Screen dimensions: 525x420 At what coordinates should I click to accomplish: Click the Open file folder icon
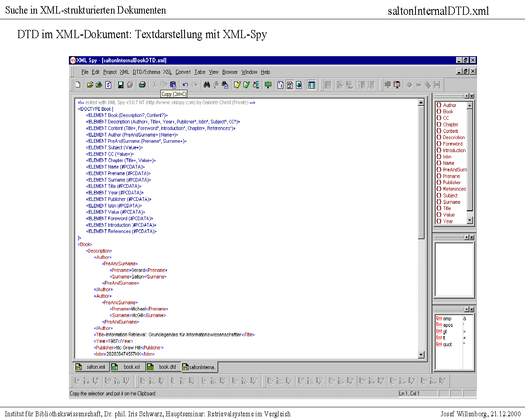90,85
